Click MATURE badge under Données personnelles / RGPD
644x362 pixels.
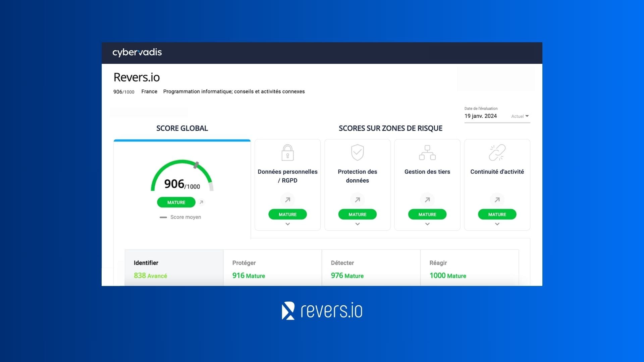click(x=287, y=215)
